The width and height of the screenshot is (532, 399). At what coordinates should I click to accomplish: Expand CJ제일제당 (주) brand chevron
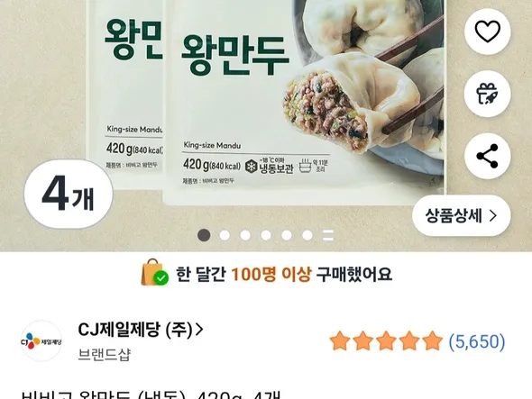[199, 329]
